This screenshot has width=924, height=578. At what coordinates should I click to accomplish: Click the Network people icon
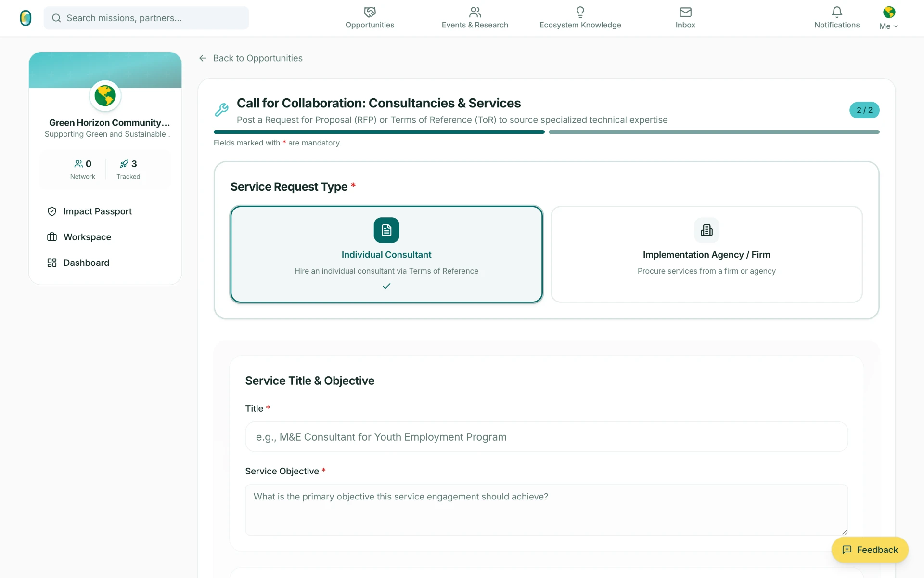pyautogui.click(x=78, y=164)
